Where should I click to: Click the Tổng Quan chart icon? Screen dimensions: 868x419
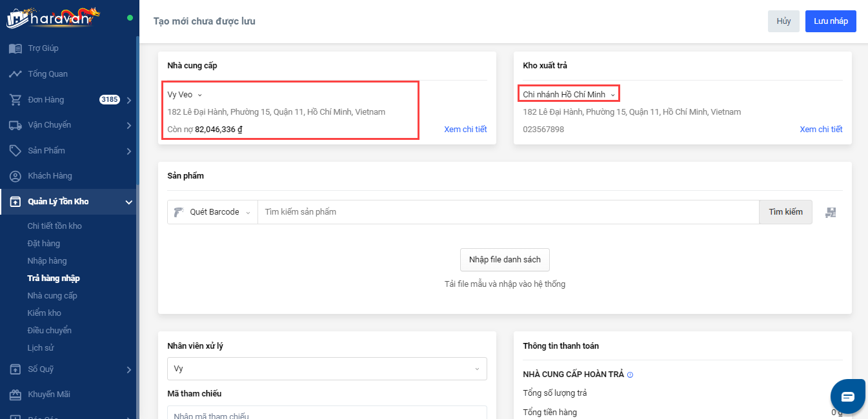(15, 74)
